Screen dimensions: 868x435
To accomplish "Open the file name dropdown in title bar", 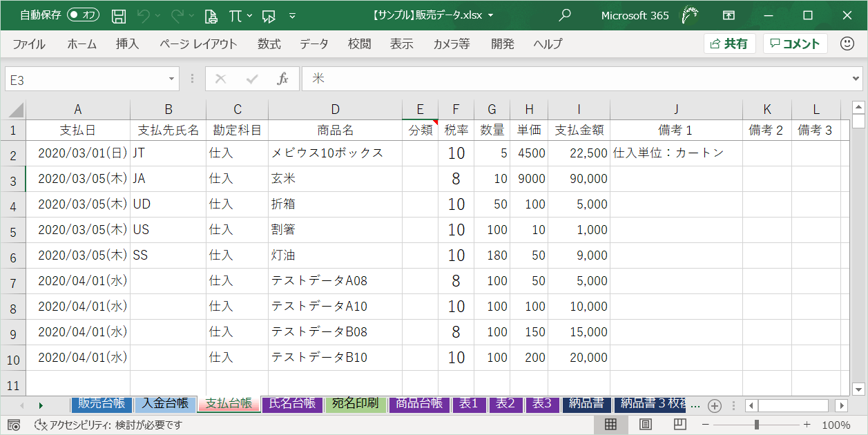I will [x=491, y=15].
